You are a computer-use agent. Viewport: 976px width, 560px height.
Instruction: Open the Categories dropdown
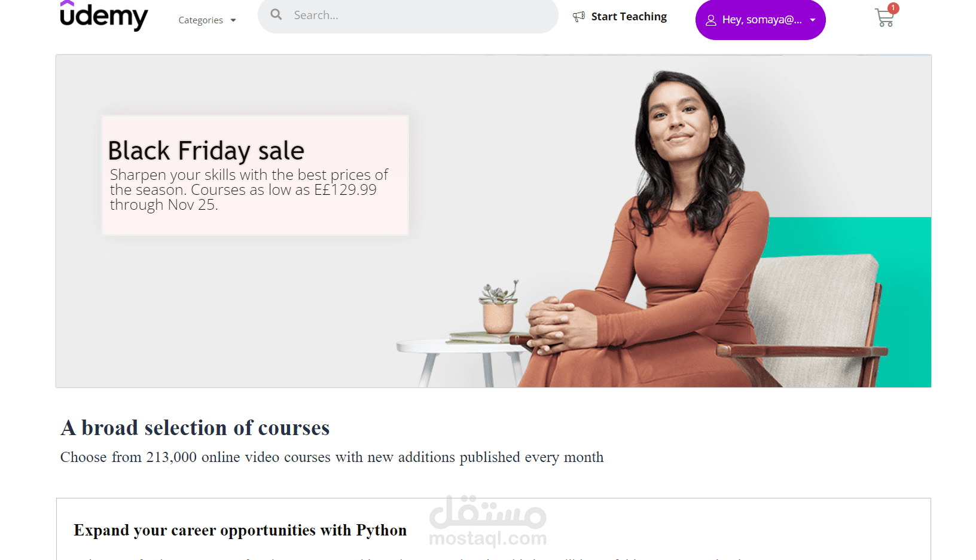pyautogui.click(x=201, y=20)
